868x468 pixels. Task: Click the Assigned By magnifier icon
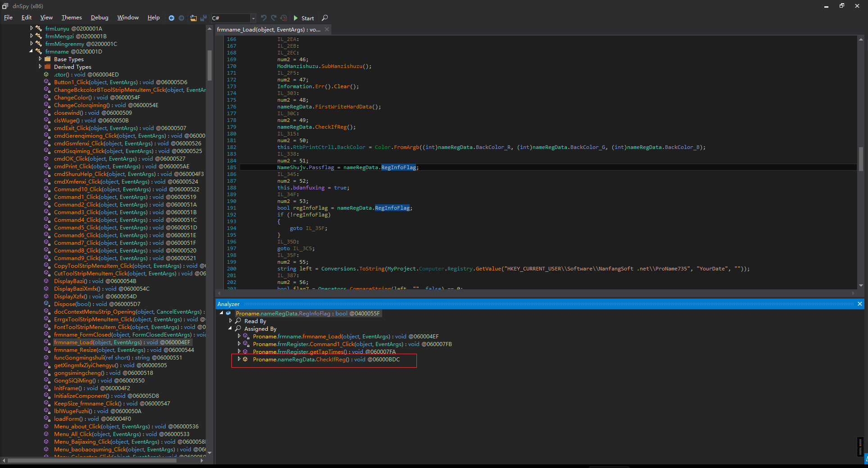238,328
